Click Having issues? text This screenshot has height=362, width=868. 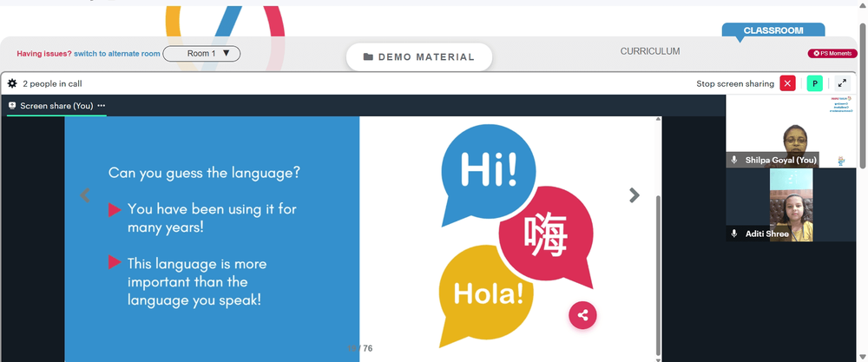click(x=44, y=54)
